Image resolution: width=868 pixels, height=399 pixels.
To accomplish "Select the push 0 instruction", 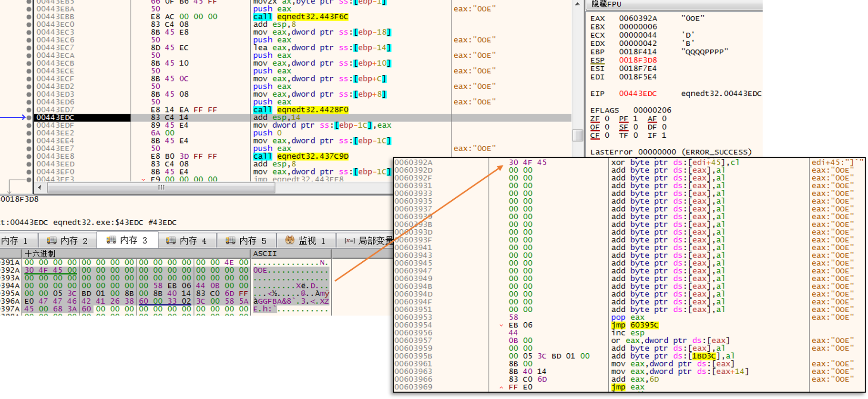I will (267, 133).
